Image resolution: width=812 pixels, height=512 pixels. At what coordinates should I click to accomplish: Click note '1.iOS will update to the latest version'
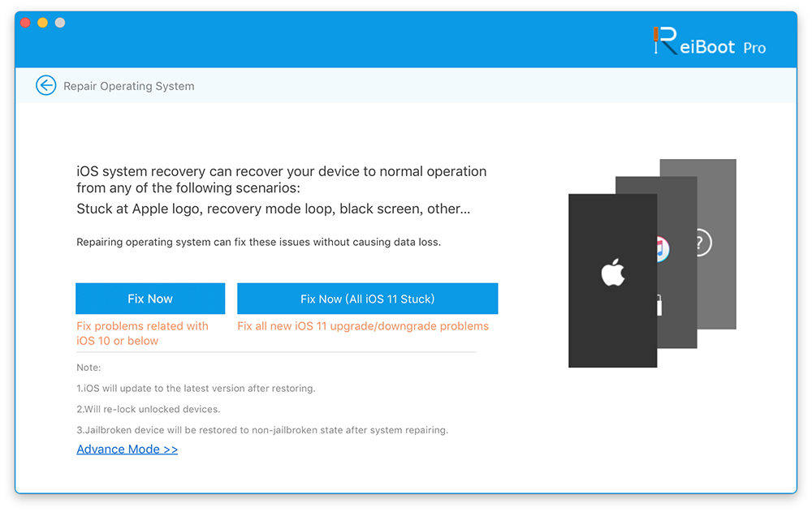pos(196,389)
